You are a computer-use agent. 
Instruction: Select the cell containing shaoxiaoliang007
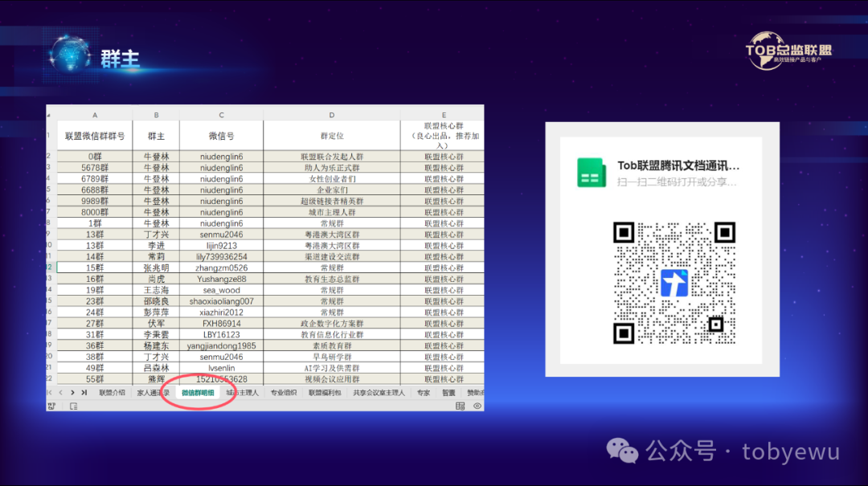pyautogui.click(x=222, y=301)
